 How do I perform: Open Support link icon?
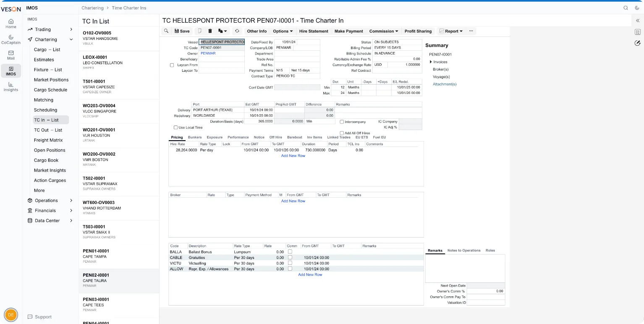click(30, 317)
